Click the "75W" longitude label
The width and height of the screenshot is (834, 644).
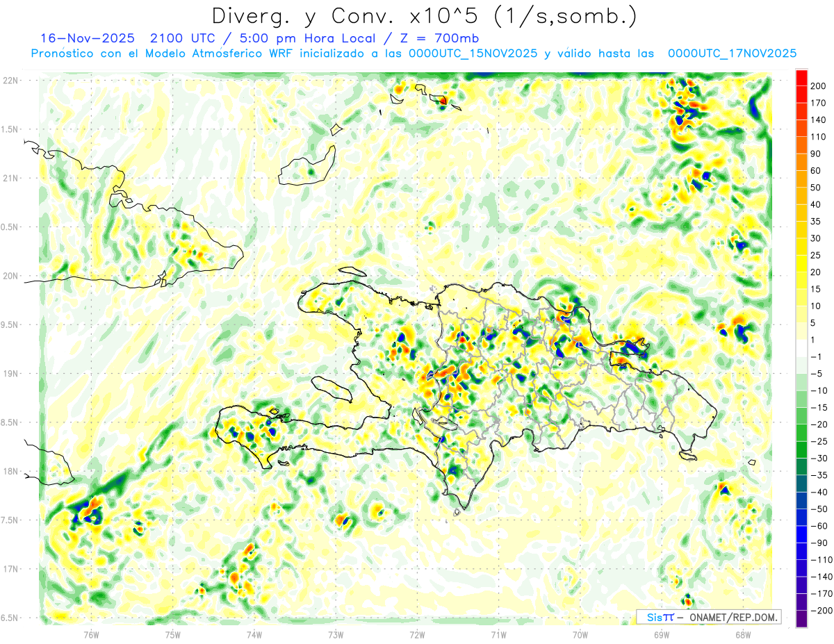pyautogui.click(x=172, y=634)
